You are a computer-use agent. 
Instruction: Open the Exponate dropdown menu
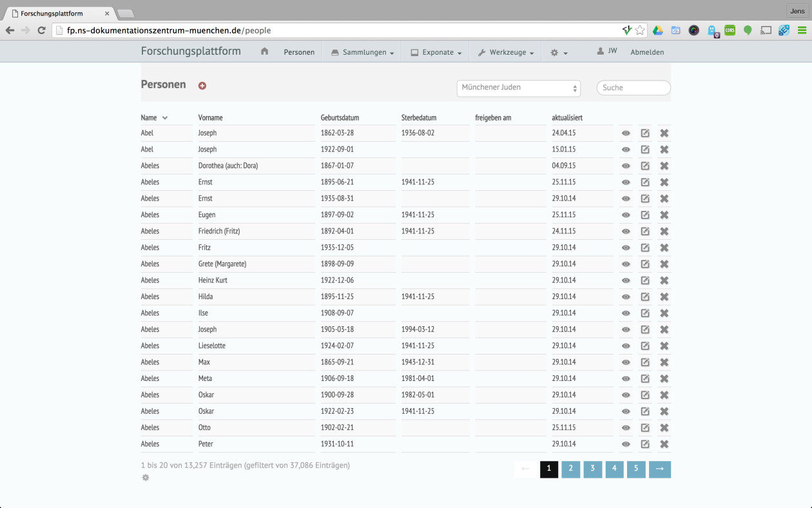coord(436,52)
